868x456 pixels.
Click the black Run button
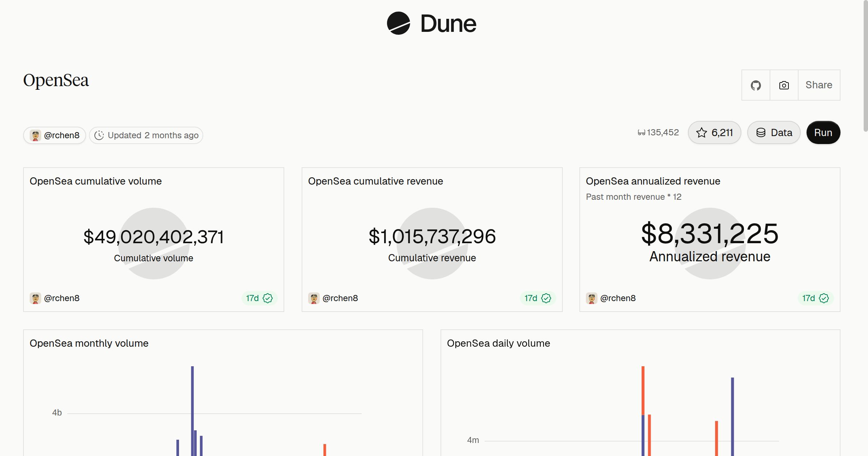(823, 132)
